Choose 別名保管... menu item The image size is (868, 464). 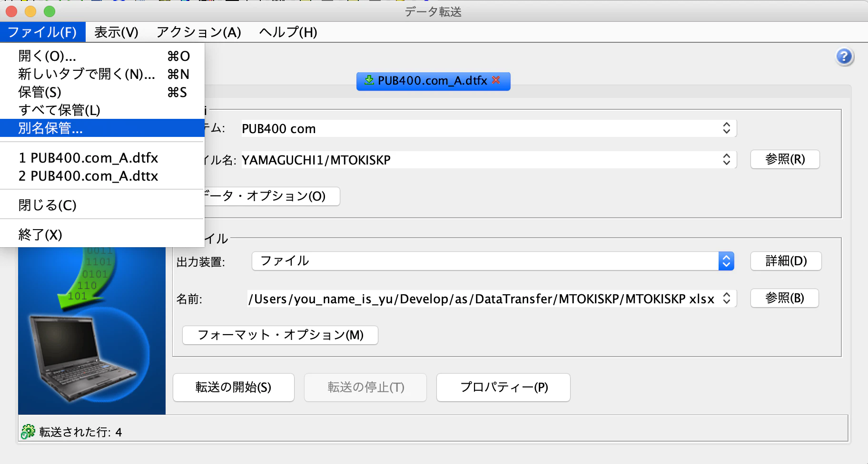(x=102, y=128)
